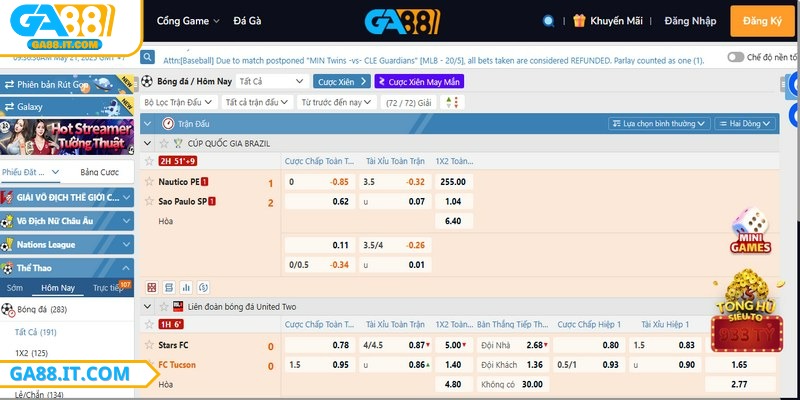Switch to the Trực tiếp tab
This screenshot has width=800, height=400.
(x=108, y=288)
